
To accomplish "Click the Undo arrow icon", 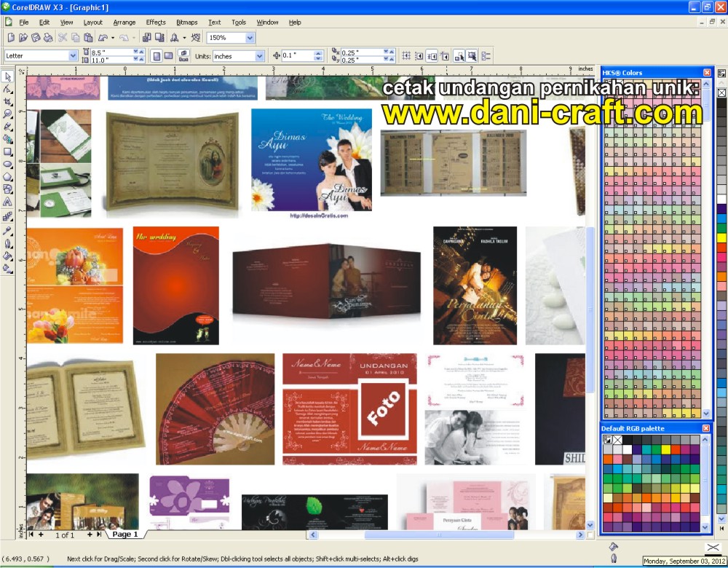I will (103, 38).
